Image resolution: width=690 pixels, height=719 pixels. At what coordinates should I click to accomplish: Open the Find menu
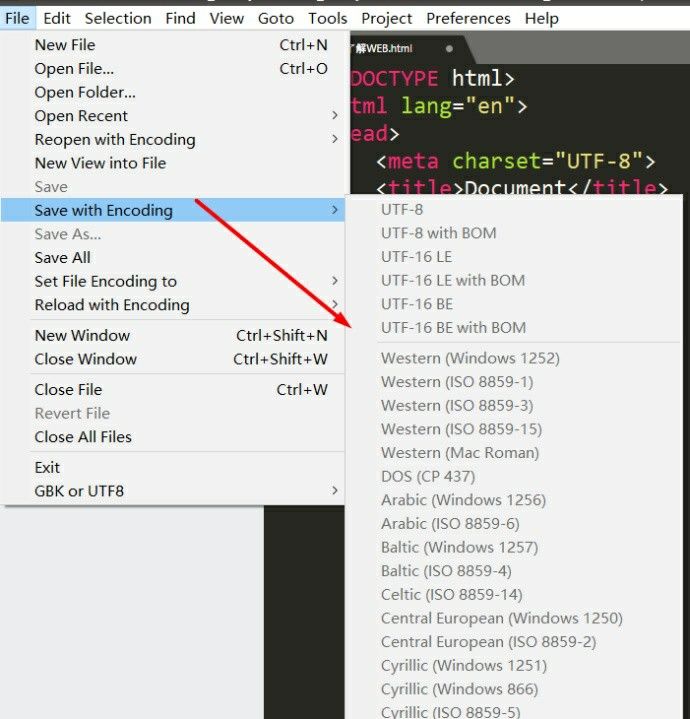tap(180, 18)
